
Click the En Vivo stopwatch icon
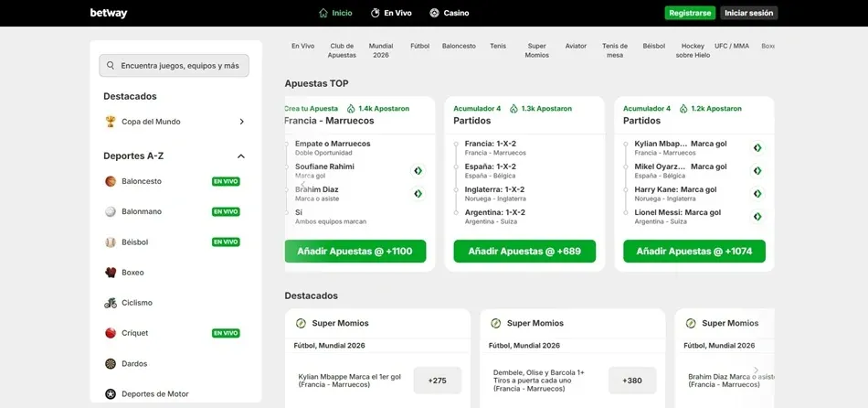(375, 13)
